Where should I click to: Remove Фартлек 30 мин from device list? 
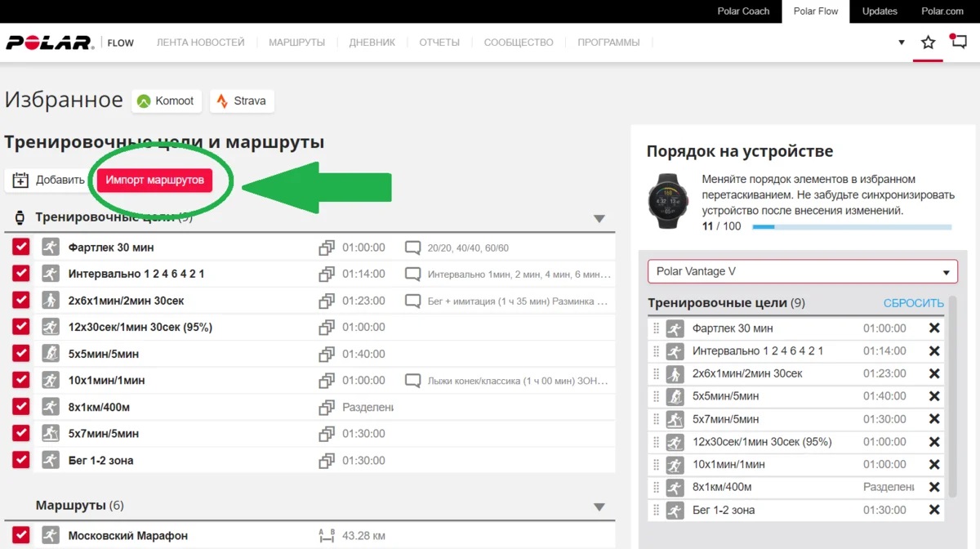pos(934,328)
